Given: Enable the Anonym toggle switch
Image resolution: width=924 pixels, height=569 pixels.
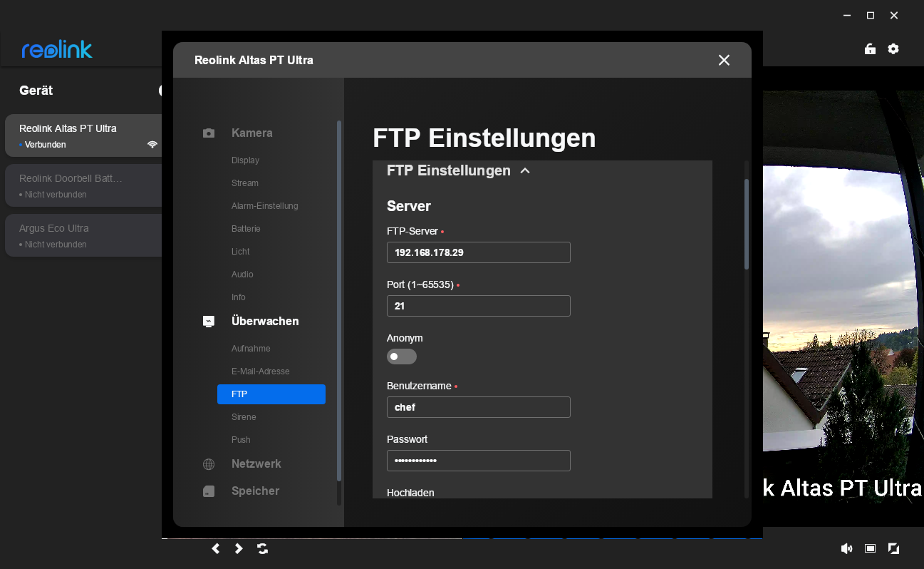Looking at the screenshot, I should point(402,357).
